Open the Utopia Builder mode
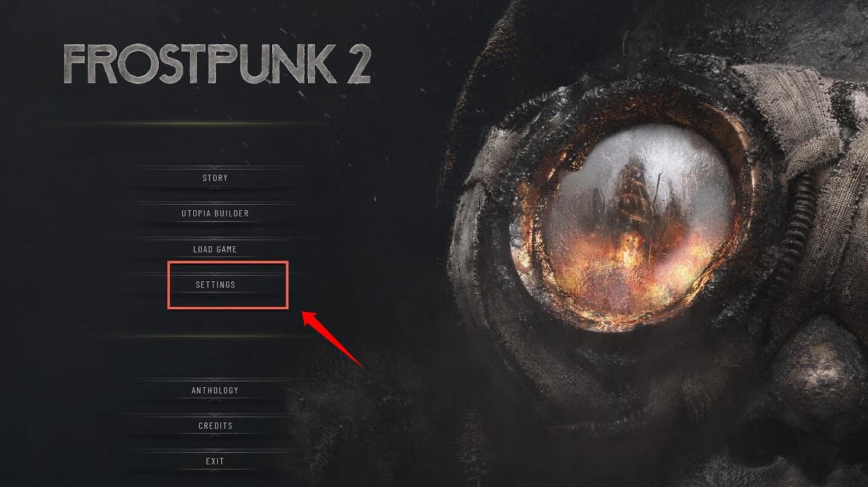 point(215,213)
